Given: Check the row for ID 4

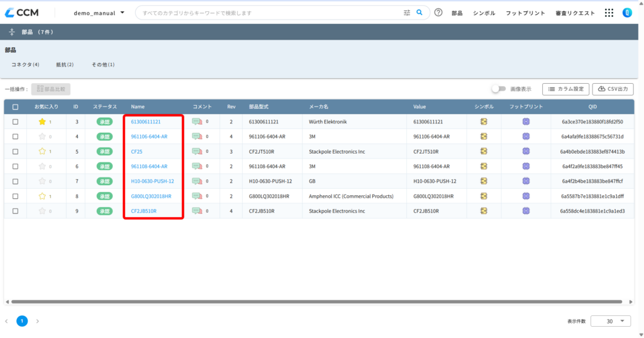Looking at the screenshot, I should tap(15, 137).
